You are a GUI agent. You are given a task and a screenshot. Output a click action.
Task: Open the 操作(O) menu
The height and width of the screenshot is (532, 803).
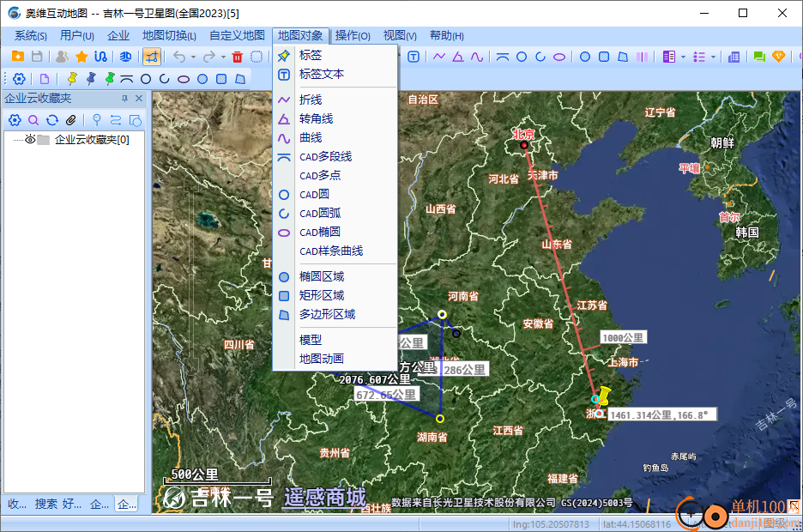click(x=353, y=36)
